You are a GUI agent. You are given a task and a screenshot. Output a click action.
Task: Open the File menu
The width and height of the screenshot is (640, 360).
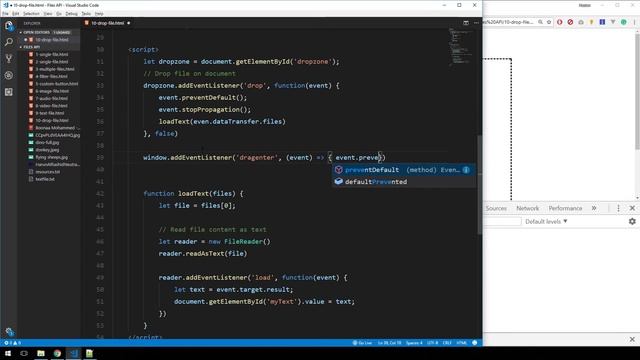(5, 13)
